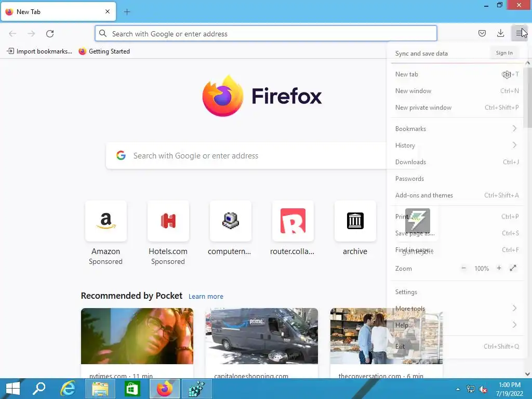Reset zoom by clicking 100%
Viewport: 532px width, 399px height.
[x=482, y=269]
